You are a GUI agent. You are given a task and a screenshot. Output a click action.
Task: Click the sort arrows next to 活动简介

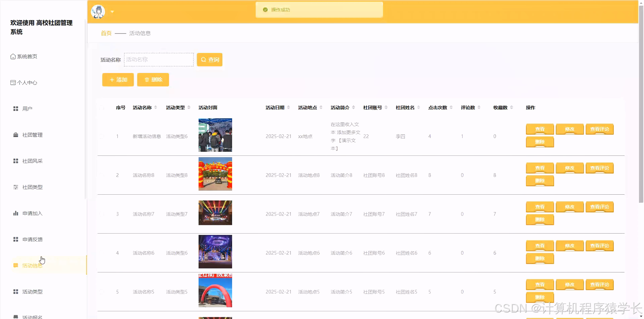point(354,108)
